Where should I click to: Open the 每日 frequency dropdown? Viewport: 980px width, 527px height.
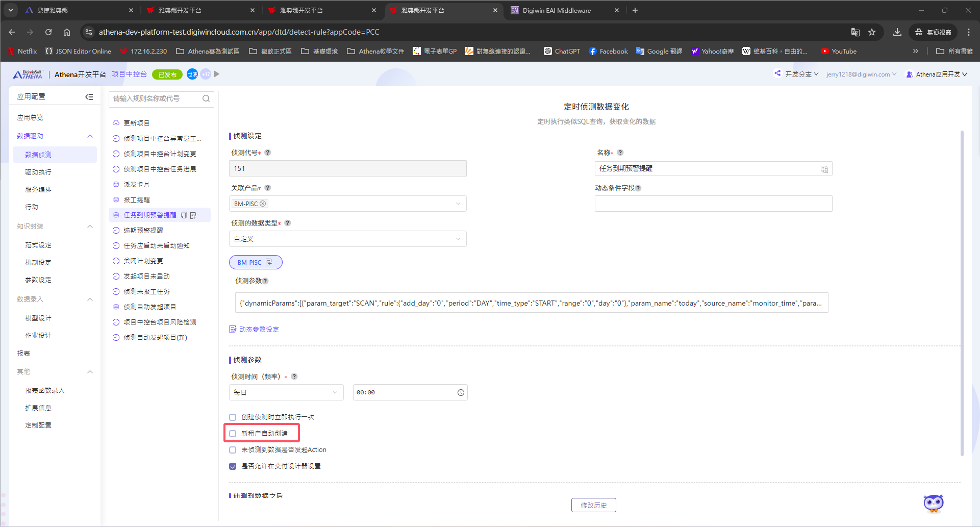click(286, 392)
